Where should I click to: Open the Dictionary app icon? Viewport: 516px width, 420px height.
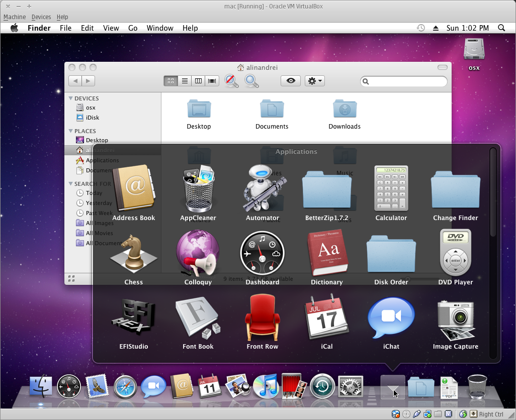(x=326, y=253)
